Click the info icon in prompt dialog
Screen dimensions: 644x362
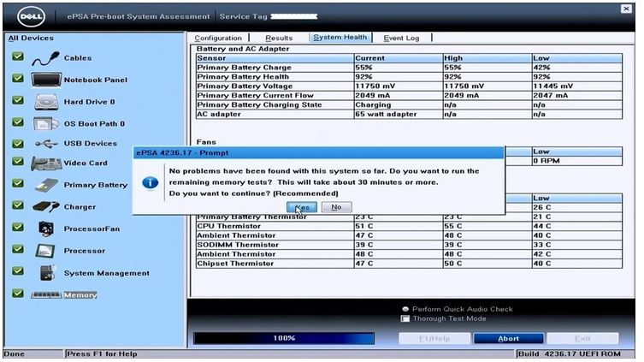click(151, 182)
